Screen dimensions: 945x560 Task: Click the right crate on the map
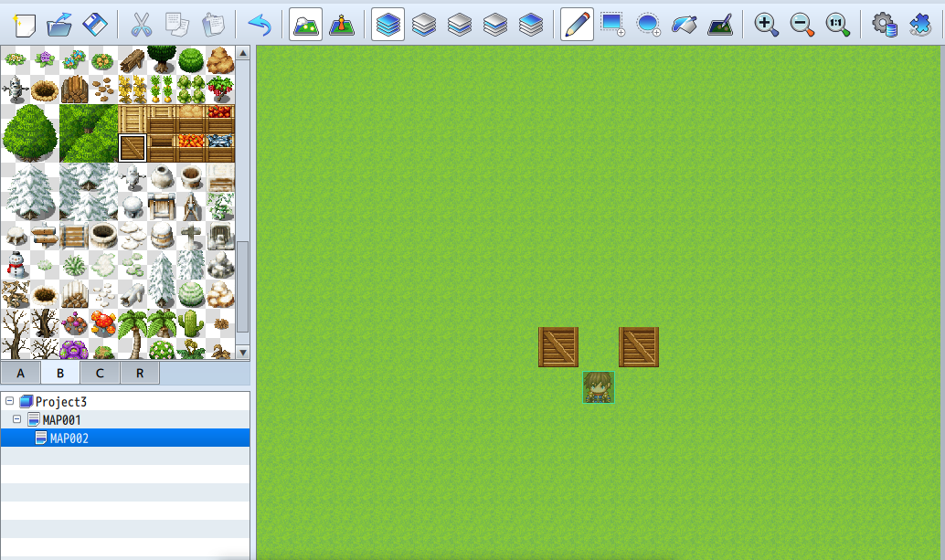click(639, 347)
